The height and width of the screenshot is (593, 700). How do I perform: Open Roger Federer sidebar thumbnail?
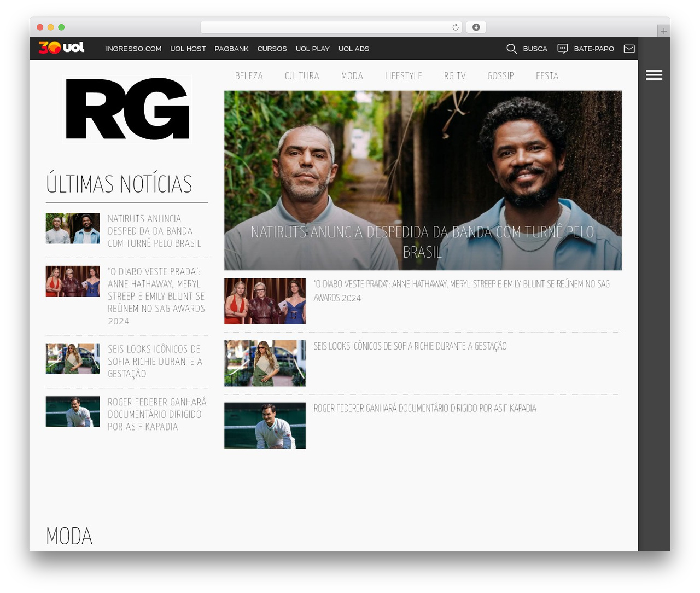pos(73,411)
